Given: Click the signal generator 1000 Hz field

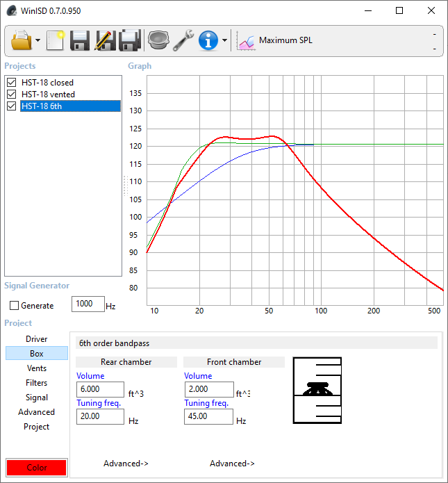Looking at the screenshot, I should pyautogui.click(x=88, y=304).
